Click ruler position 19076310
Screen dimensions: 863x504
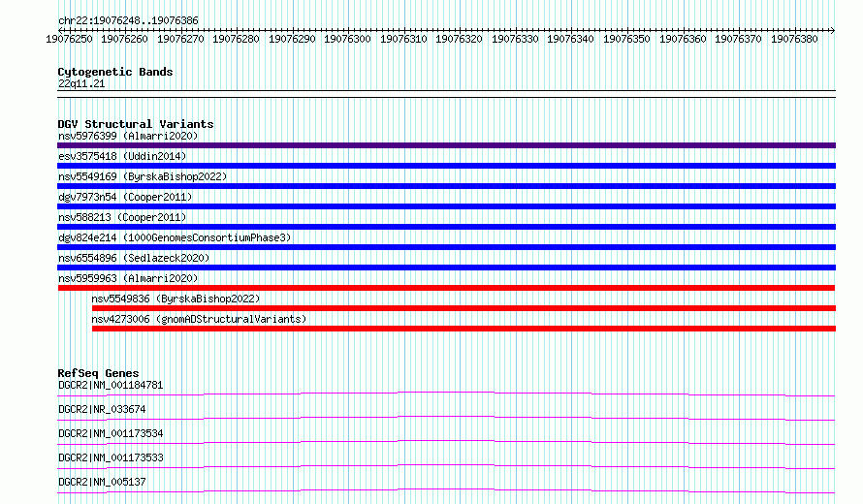tap(404, 39)
